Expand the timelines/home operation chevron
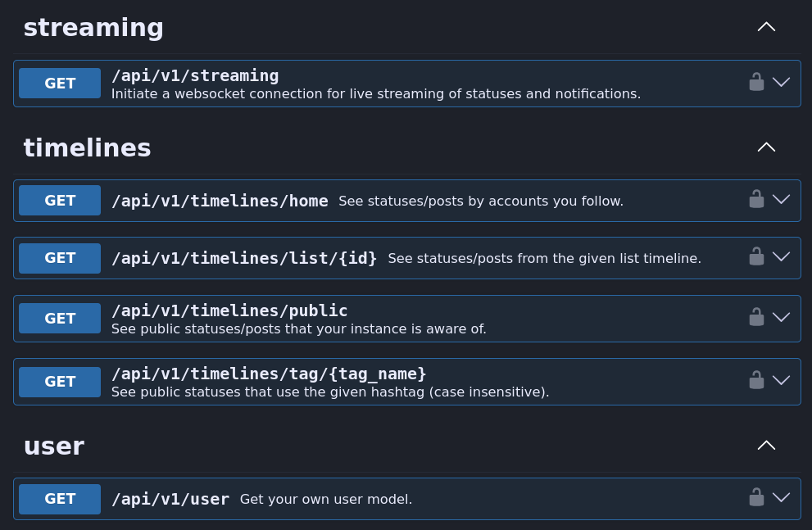 (781, 199)
